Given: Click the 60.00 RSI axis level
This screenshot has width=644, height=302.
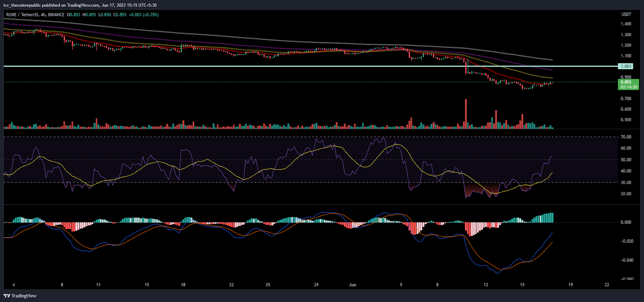Looking at the screenshot, I should 626,148.
